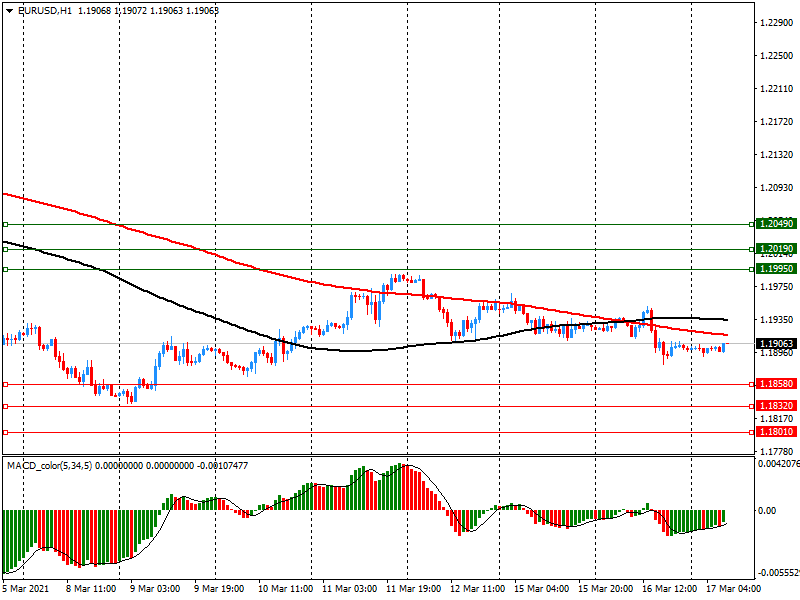Open the chart menu triangle beside EURUSD,H1
Image resolution: width=800 pixels, height=600 pixels.
click(x=9, y=11)
